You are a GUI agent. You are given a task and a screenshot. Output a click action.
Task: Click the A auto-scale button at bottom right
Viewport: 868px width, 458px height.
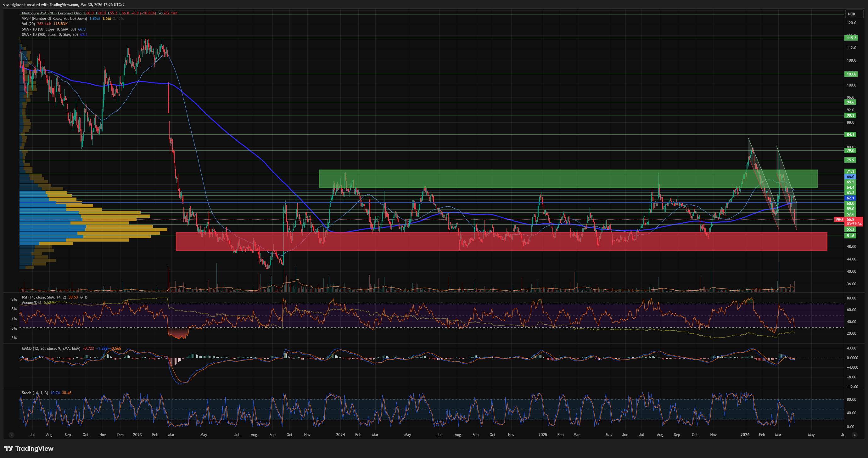[x=854, y=435]
